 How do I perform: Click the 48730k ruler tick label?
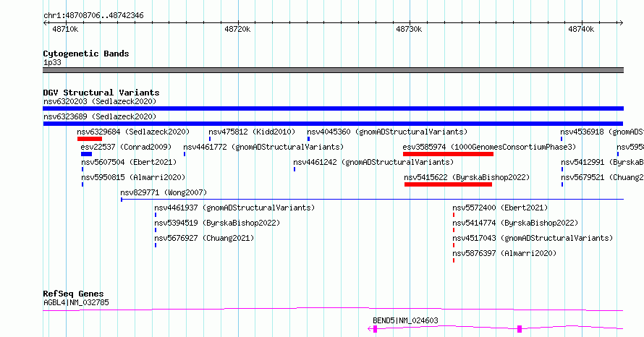[409, 29]
